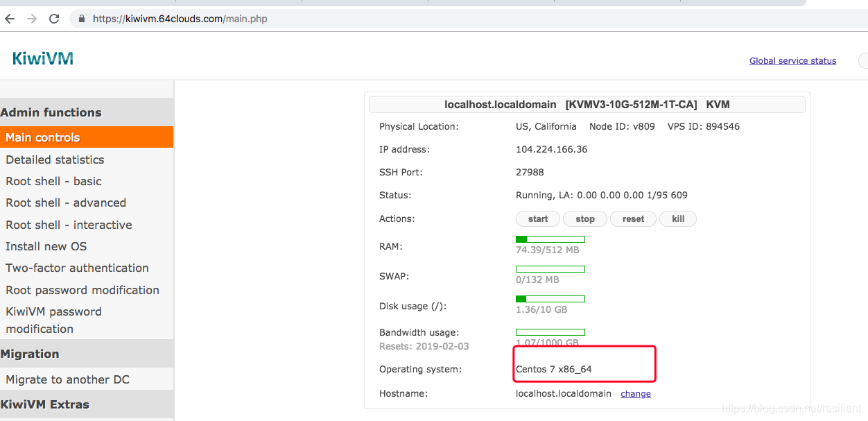Click the IP address 104.224.166.36
This screenshot has height=421, width=868.
point(551,149)
